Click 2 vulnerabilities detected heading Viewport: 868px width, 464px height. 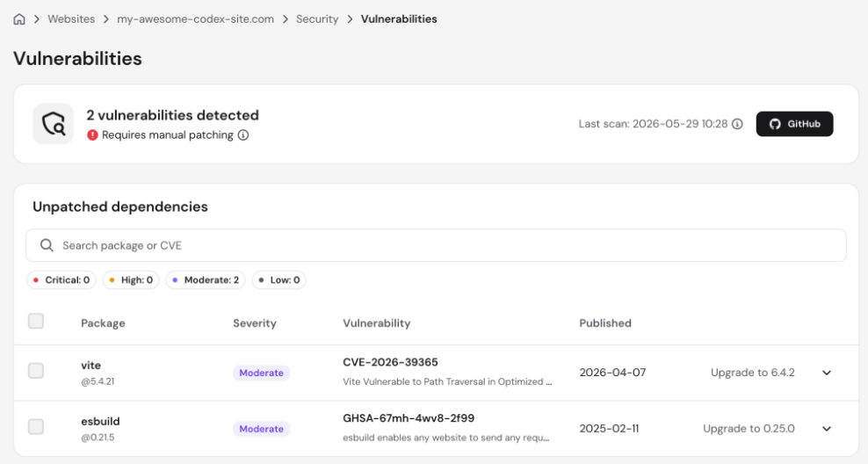[x=173, y=115]
